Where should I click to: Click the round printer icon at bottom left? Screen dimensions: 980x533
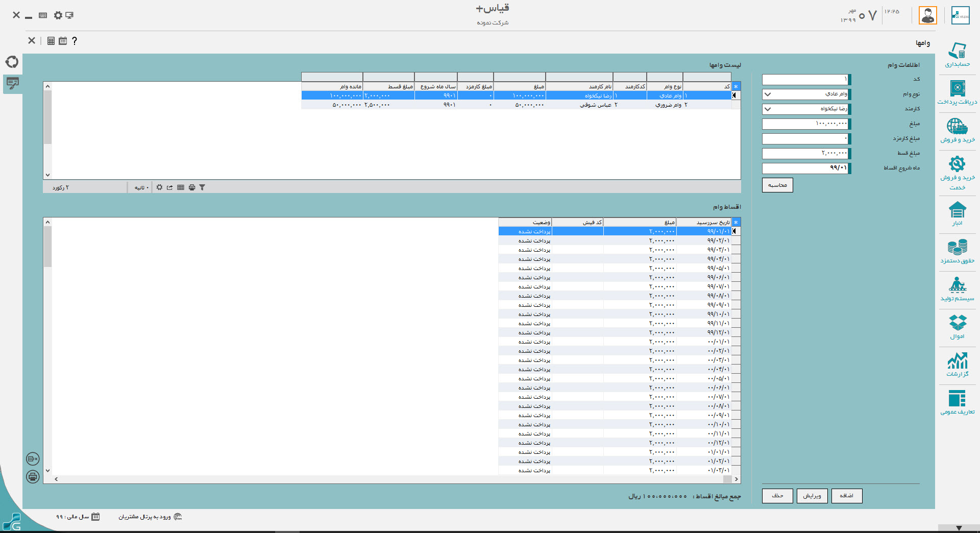[x=33, y=477]
